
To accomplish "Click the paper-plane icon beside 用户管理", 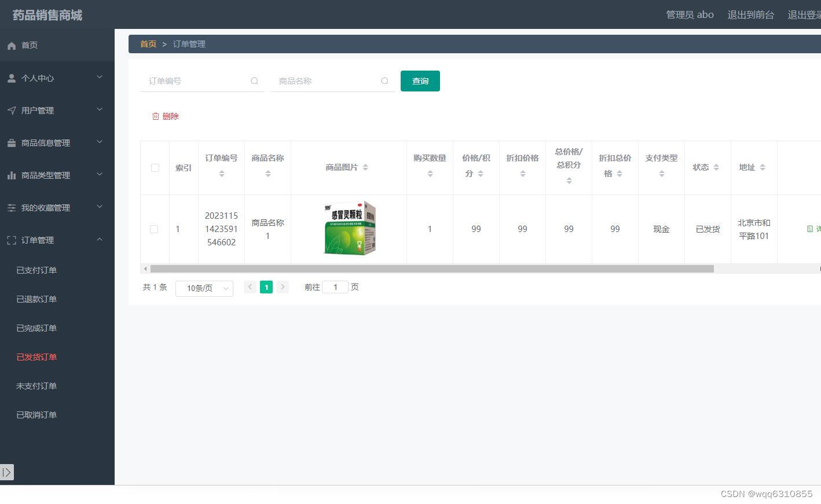I will pos(12,111).
